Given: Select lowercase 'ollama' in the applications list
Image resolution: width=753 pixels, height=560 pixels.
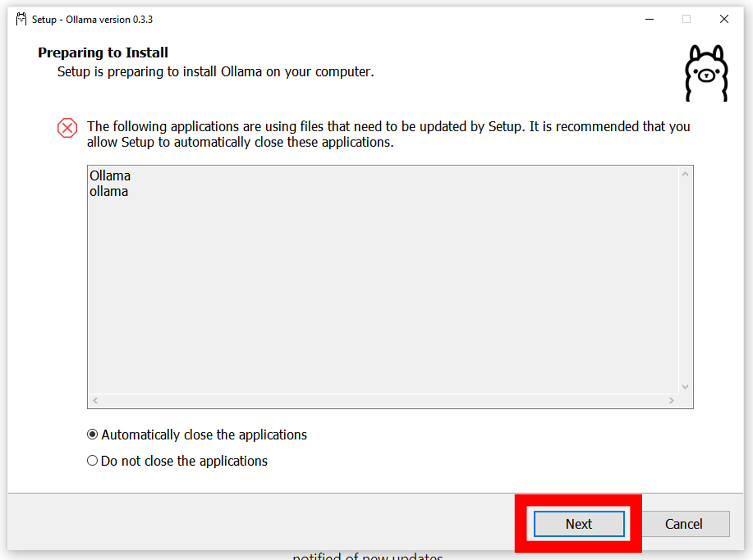Looking at the screenshot, I should coord(109,191).
